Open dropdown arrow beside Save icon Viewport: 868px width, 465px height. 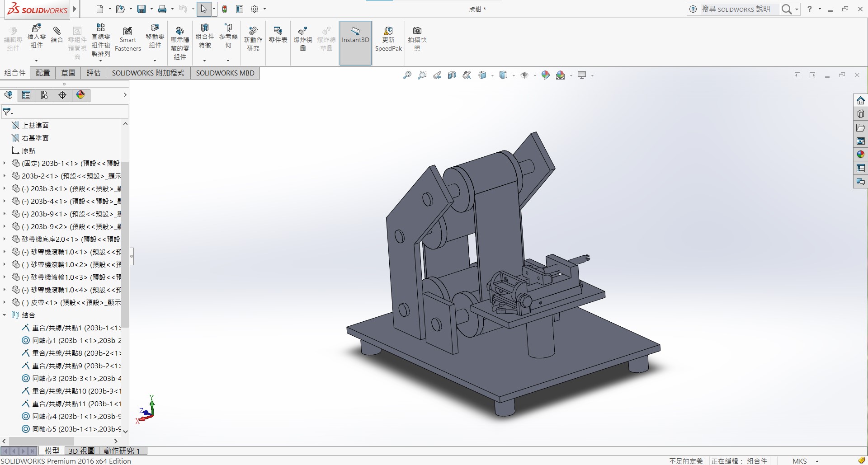(151, 9)
